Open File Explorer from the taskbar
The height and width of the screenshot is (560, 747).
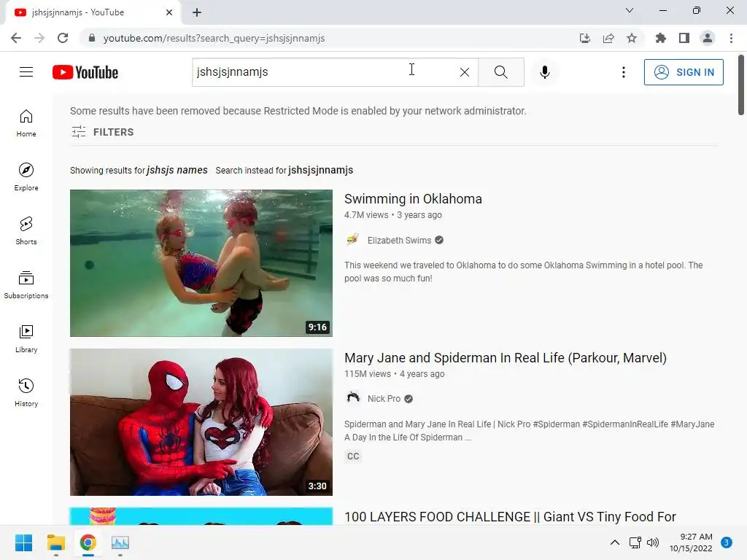pyautogui.click(x=55, y=542)
